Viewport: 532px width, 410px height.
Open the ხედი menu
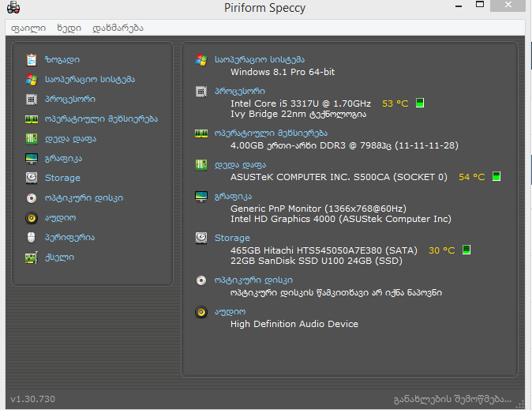click(x=69, y=28)
